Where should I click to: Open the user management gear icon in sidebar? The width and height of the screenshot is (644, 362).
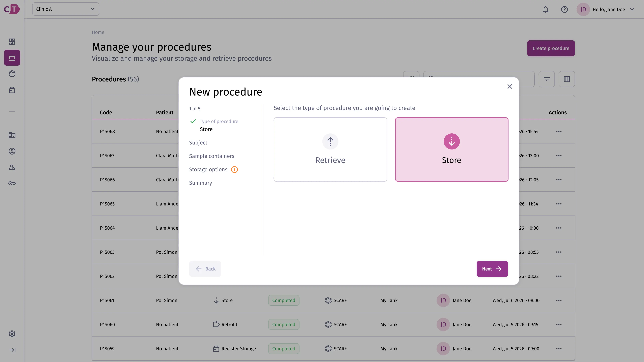[12, 167]
